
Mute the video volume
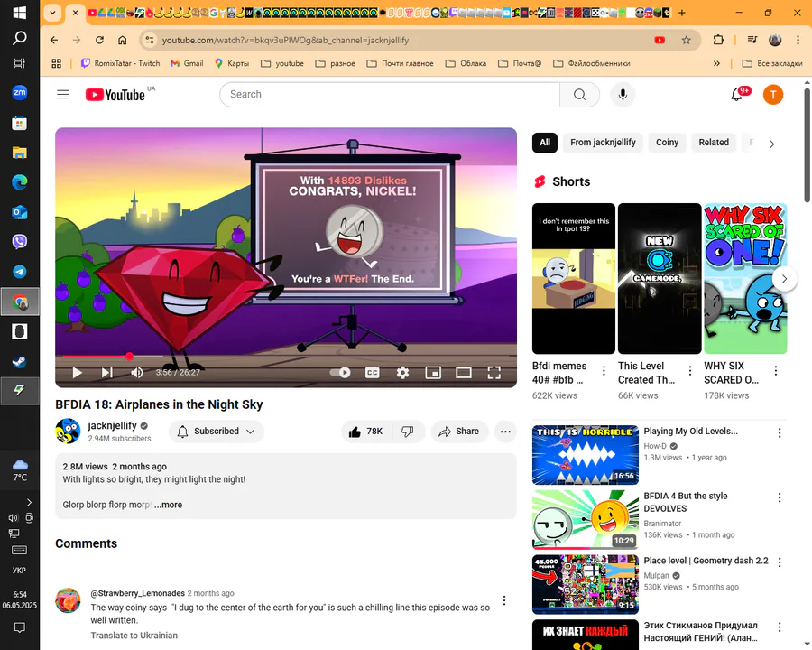tap(137, 373)
